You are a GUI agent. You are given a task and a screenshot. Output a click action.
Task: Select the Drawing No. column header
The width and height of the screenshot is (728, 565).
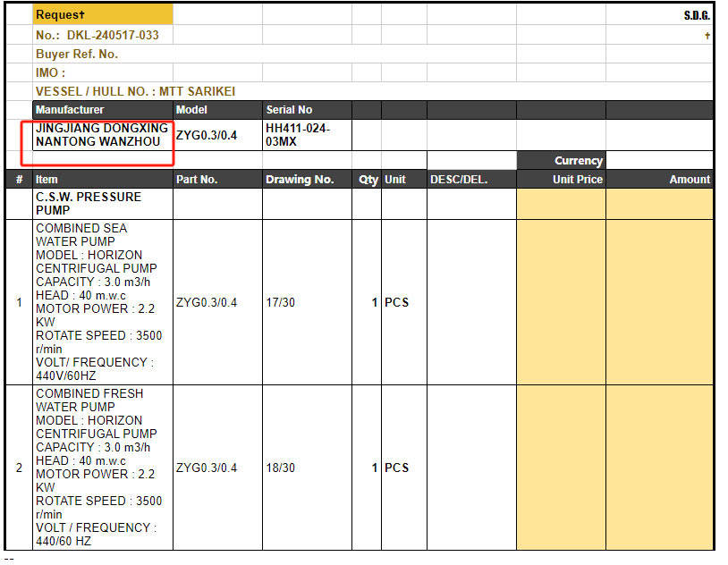click(x=306, y=180)
